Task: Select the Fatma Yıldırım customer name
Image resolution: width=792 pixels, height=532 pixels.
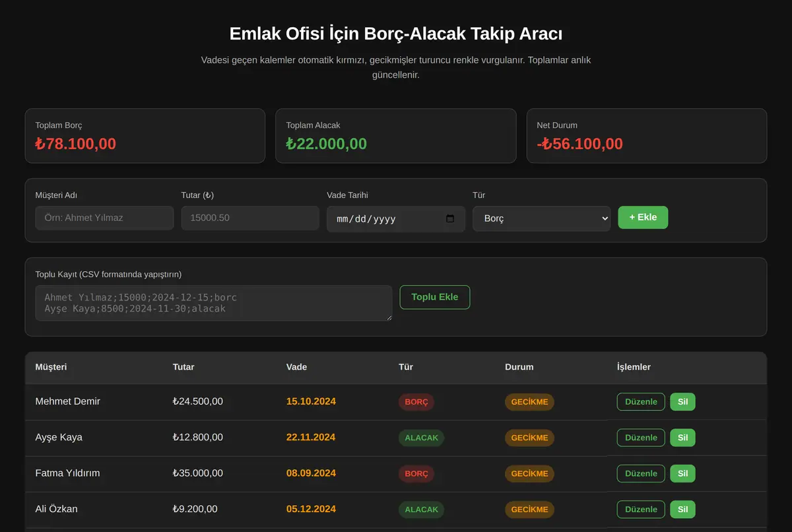Action: click(x=68, y=473)
